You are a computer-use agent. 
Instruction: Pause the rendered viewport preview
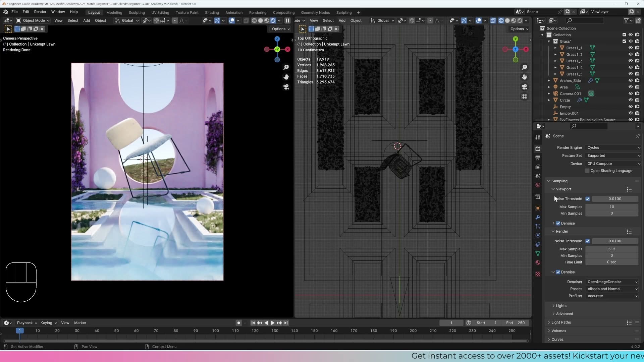point(287,20)
